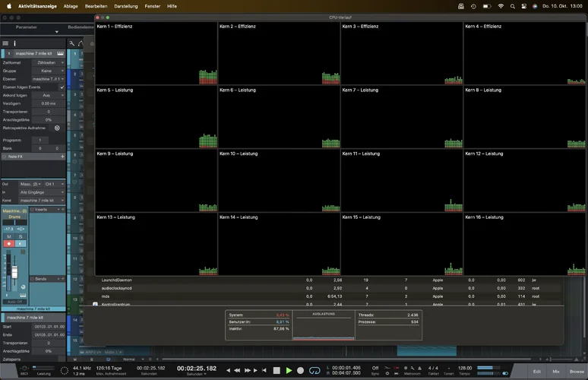Click the MIDI monitor icon at bottom left

[x=24, y=367]
